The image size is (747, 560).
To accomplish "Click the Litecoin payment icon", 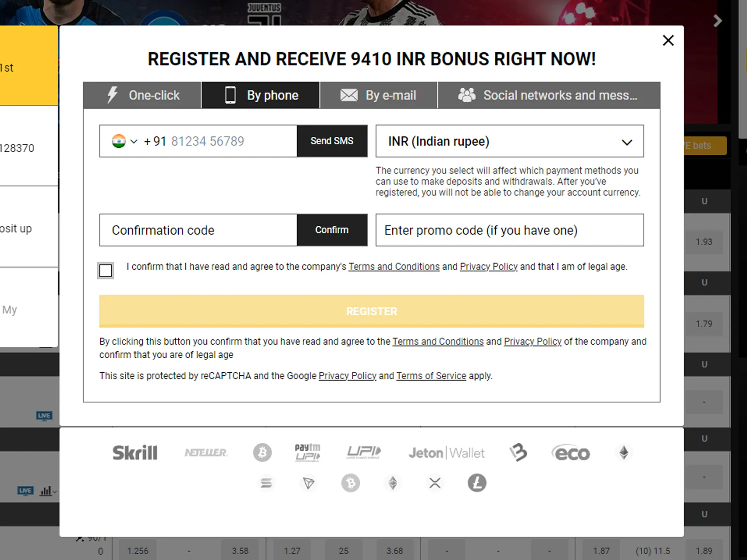I will 477,483.
